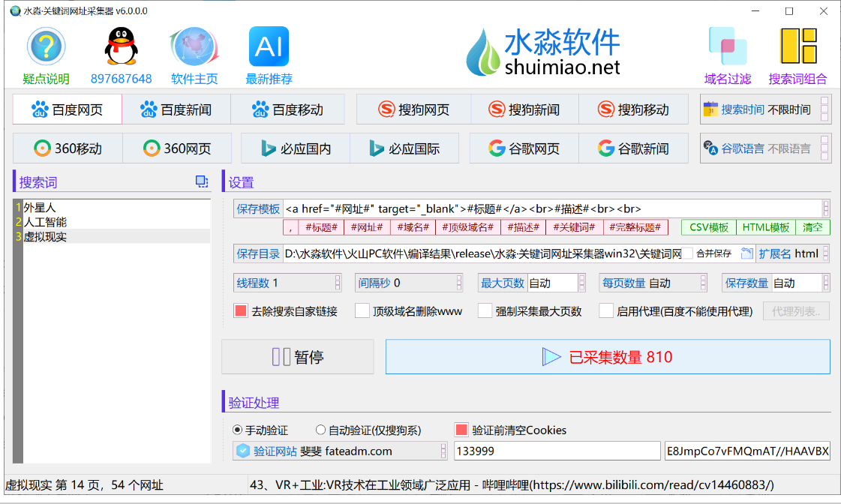
Task: Select the 人工智能 search term row
Action: 45,222
